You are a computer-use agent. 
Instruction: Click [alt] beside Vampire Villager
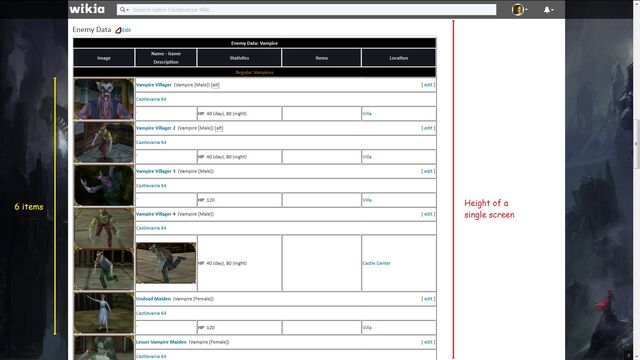(x=215, y=85)
